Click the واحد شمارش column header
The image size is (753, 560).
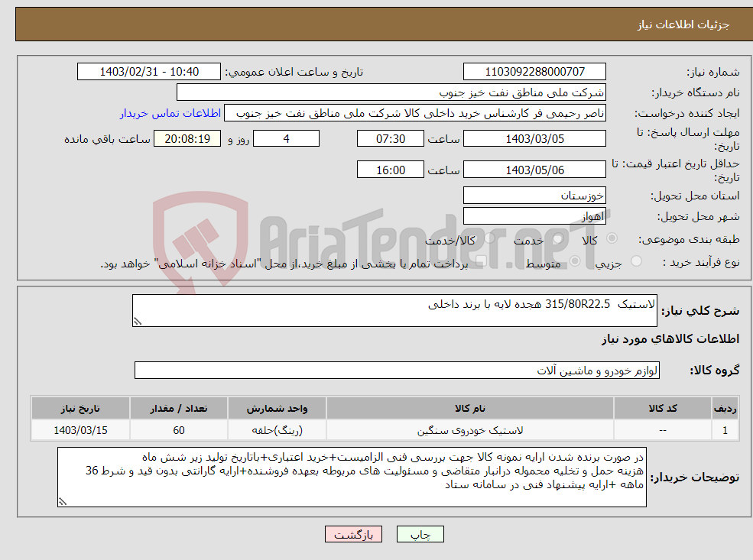click(x=277, y=409)
